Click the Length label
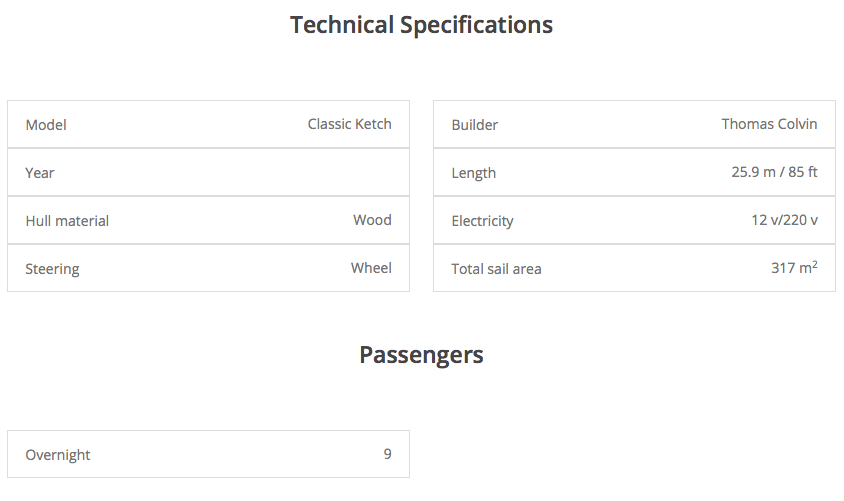 click(x=473, y=173)
